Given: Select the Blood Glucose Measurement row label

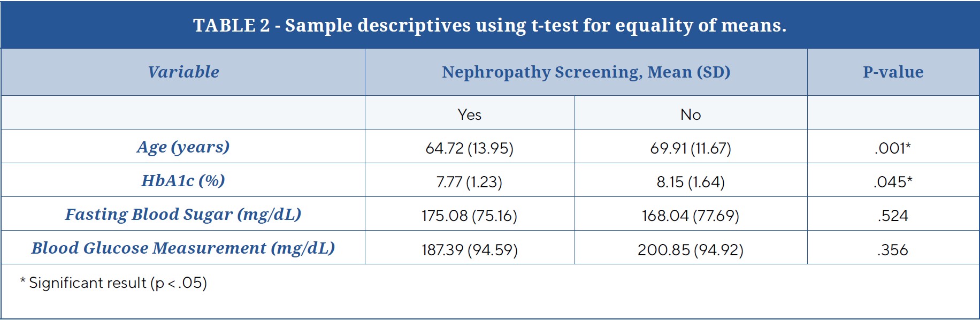Looking at the screenshot, I should [183, 248].
